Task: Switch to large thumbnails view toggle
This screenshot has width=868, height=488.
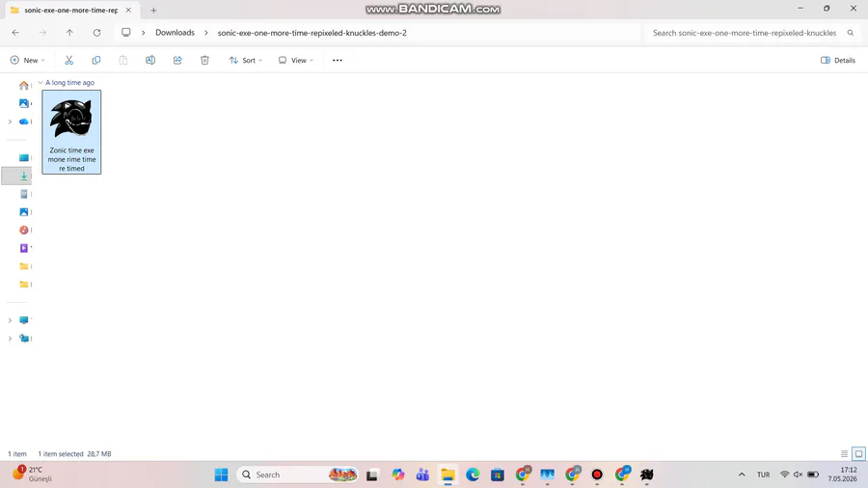Action: click(x=858, y=453)
